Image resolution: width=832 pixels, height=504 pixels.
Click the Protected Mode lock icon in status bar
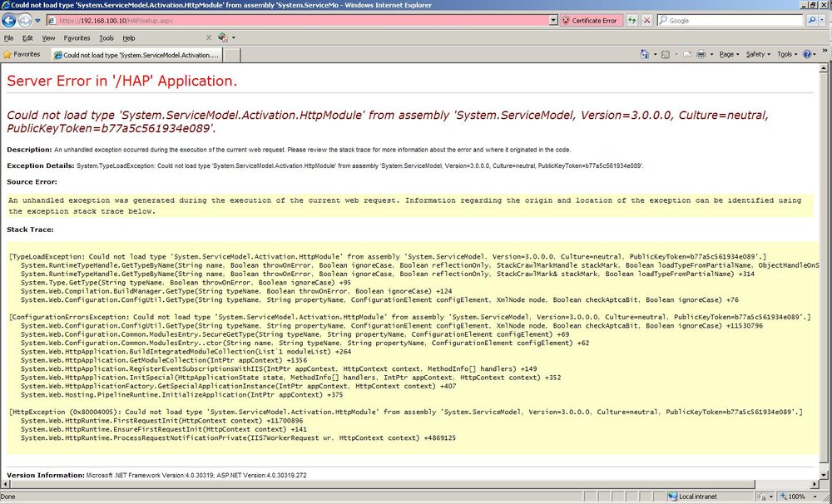click(x=763, y=497)
